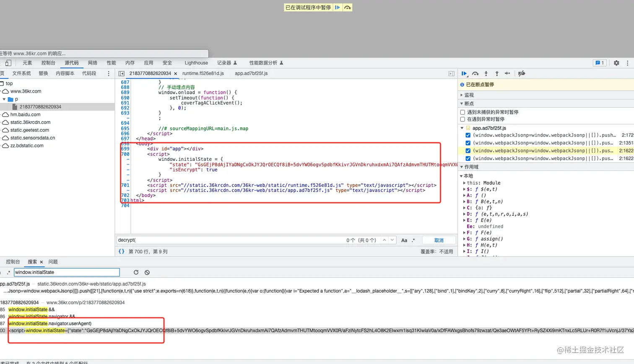Open search result line 87 userAgent
The height and width of the screenshot is (364, 634).
click(50, 323)
